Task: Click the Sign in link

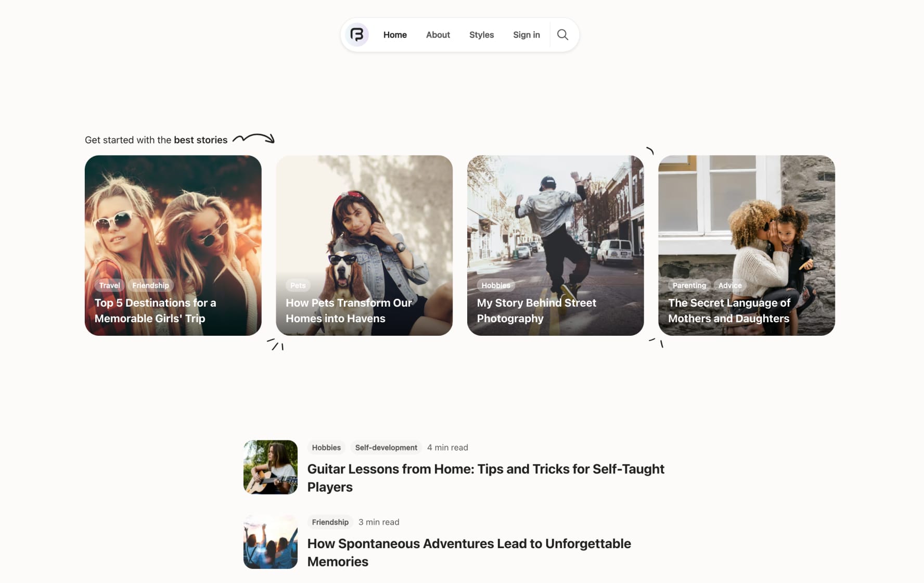Action: pos(527,34)
